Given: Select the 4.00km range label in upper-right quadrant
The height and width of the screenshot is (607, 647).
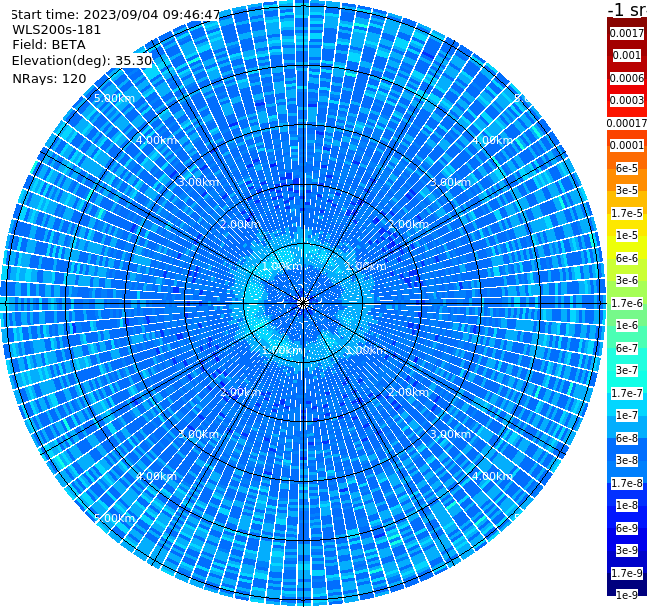Looking at the screenshot, I should (492, 140).
